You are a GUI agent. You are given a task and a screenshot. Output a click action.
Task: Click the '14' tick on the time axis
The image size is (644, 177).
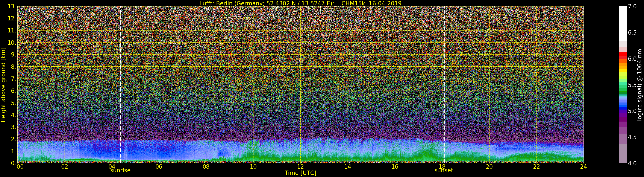pyautogui.click(x=347, y=167)
